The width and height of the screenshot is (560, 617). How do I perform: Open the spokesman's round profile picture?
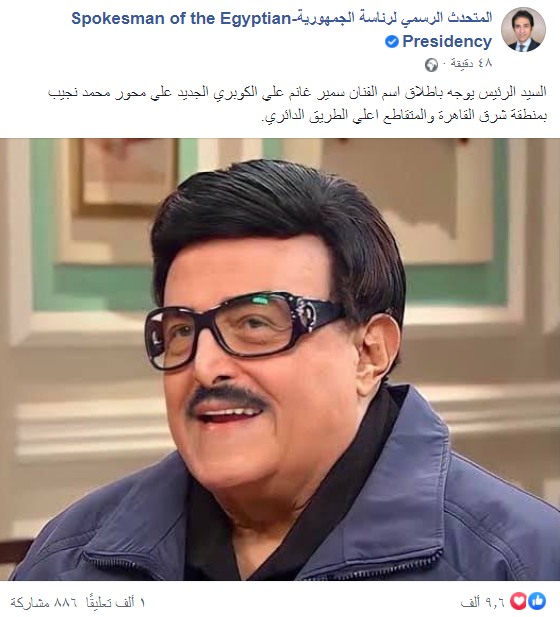(523, 30)
